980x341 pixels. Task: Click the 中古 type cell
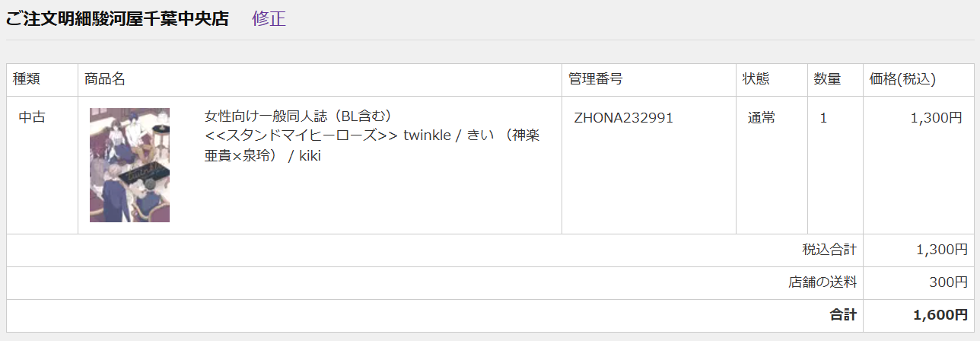[32, 118]
